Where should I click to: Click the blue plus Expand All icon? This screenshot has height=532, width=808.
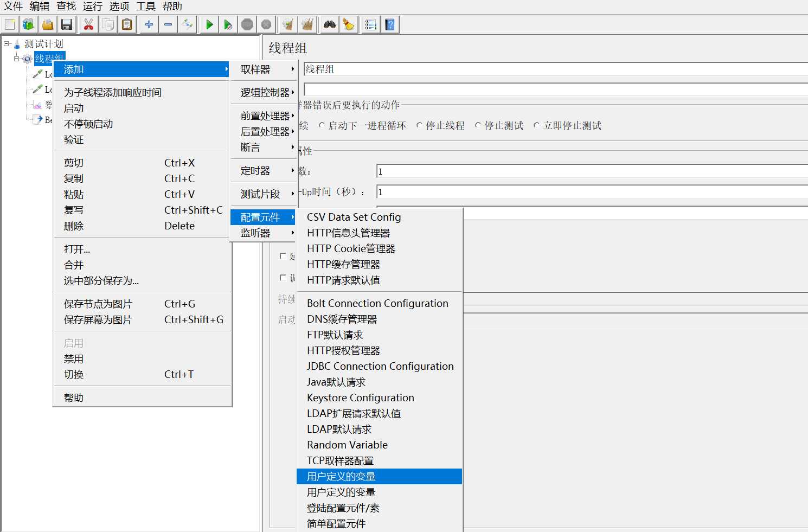[x=149, y=24]
